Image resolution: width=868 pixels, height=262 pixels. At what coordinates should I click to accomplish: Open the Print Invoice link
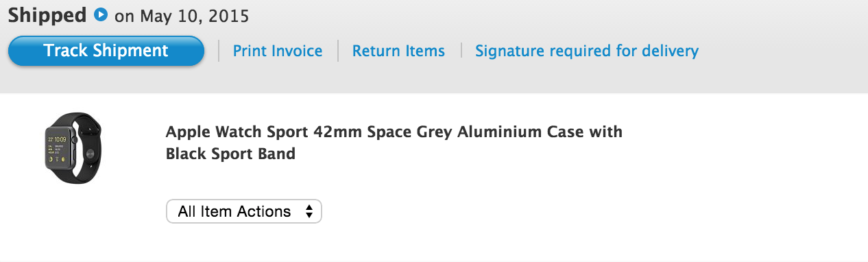point(278,51)
